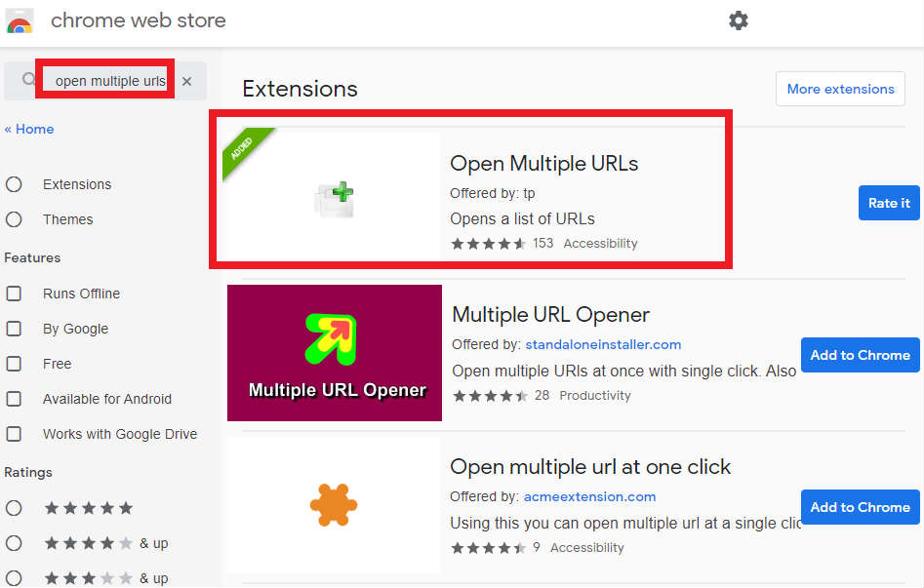
Task: Click the Open Multiple URLs plus icon
Action: click(335, 199)
